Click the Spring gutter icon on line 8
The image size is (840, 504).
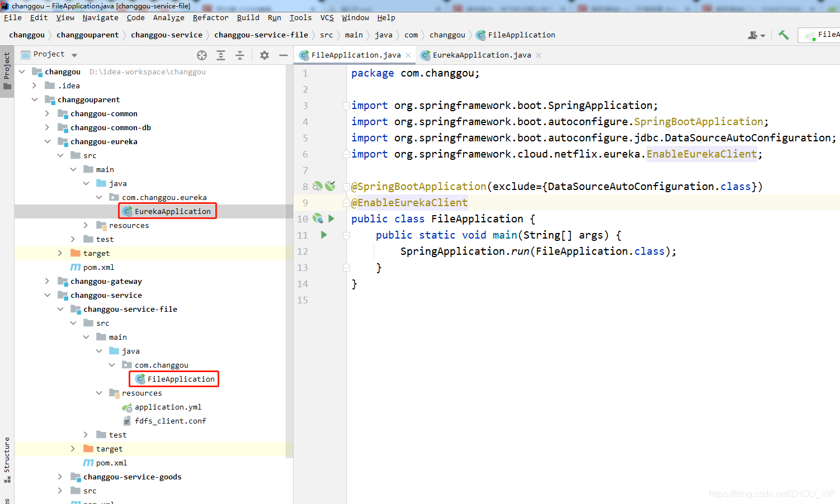coord(318,186)
